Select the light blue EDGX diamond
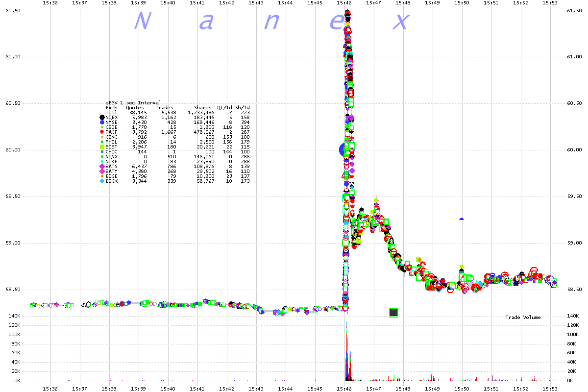This screenshot has width=588, height=392. pyautogui.click(x=102, y=181)
